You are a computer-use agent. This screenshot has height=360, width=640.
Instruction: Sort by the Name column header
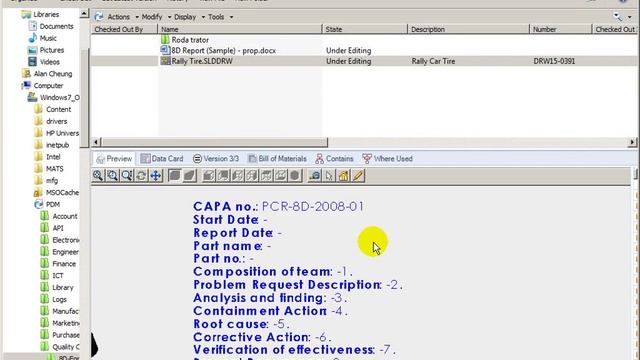pyautogui.click(x=240, y=29)
